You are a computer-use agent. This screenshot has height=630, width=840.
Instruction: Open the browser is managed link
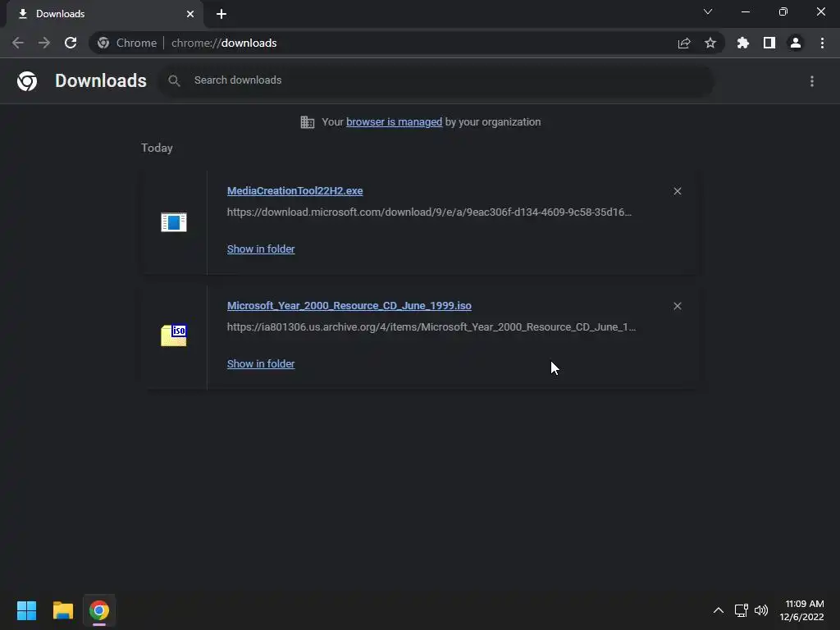tap(395, 122)
